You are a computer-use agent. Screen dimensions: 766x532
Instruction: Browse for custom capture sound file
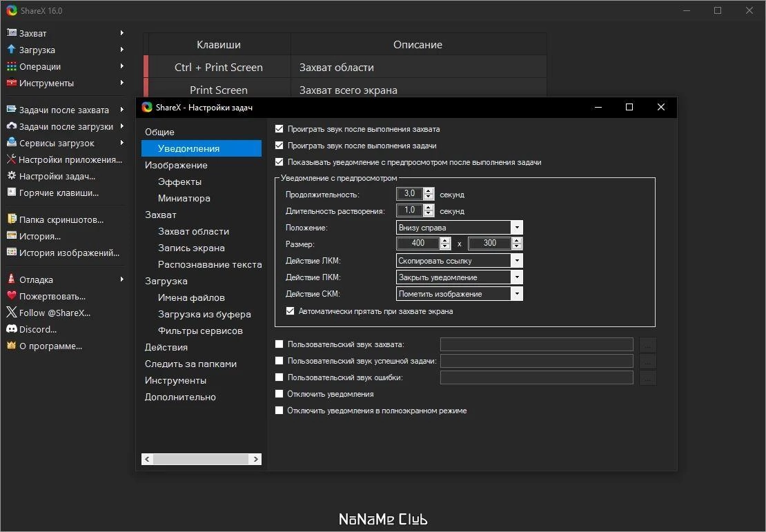click(x=648, y=345)
